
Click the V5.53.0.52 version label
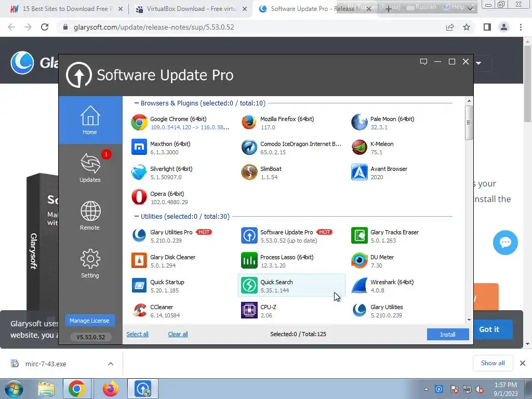(90, 337)
